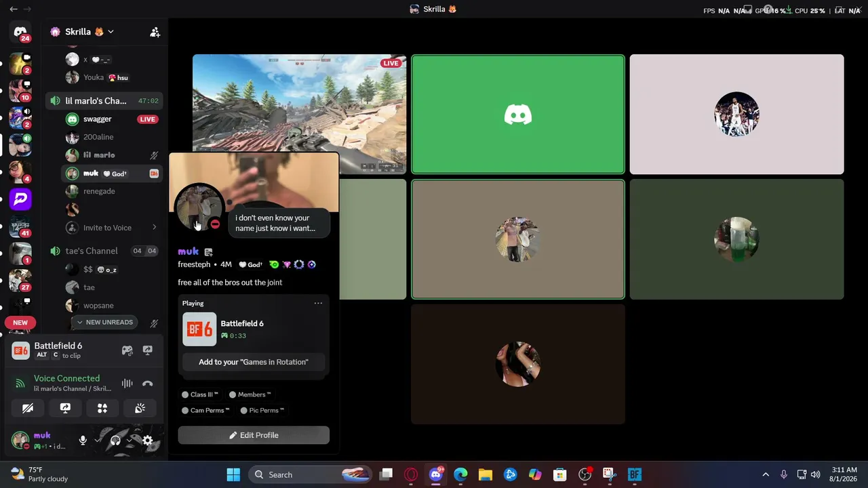The height and width of the screenshot is (488, 868).
Task: Stream Battlefield 6 to the channel
Action: [x=147, y=350]
